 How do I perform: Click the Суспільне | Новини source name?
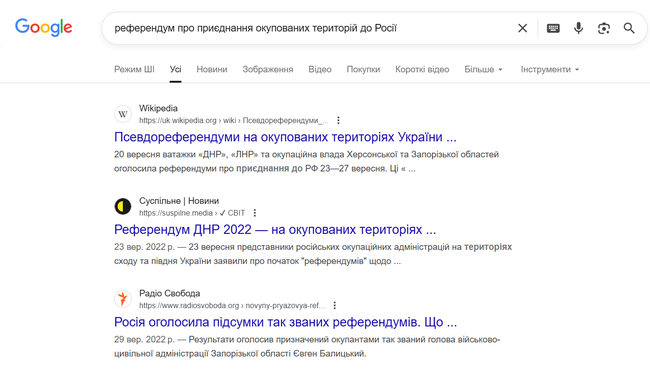point(179,201)
